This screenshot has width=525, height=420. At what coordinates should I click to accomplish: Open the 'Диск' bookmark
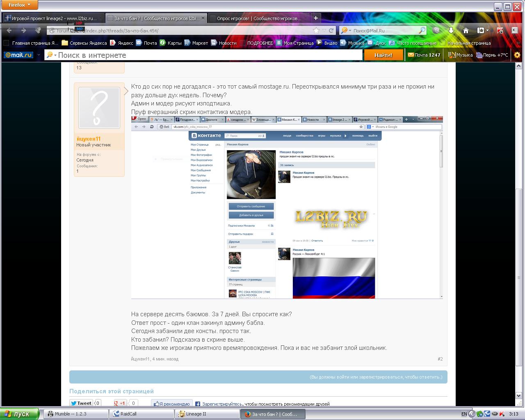pyautogui.click(x=377, y=43)
